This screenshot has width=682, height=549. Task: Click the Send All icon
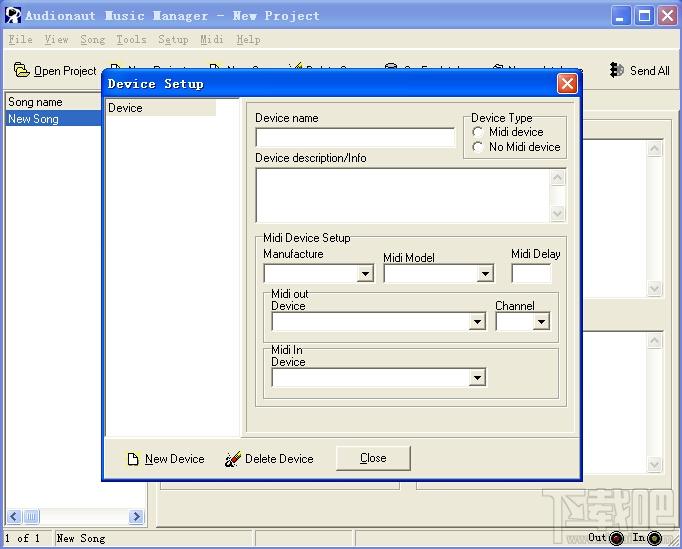pos(617,70)
